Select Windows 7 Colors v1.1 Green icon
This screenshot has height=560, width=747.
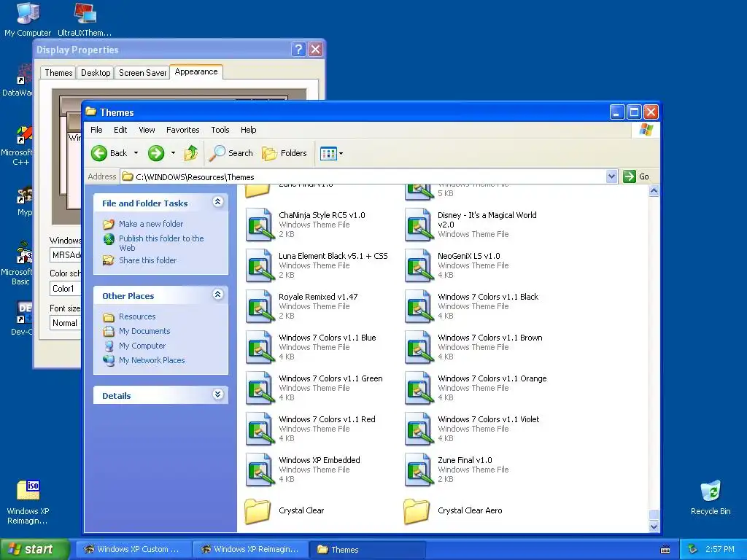pos(260,389)
